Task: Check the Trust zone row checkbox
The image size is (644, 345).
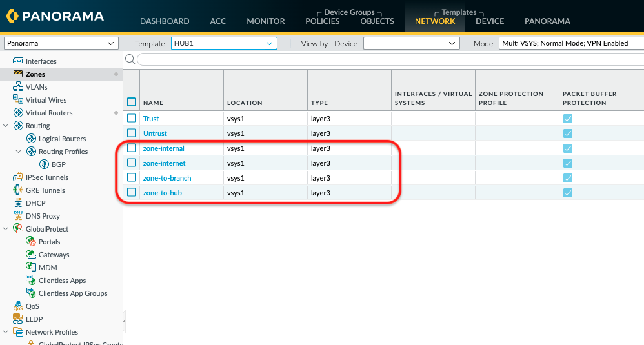Action: (x=132, y=118)
